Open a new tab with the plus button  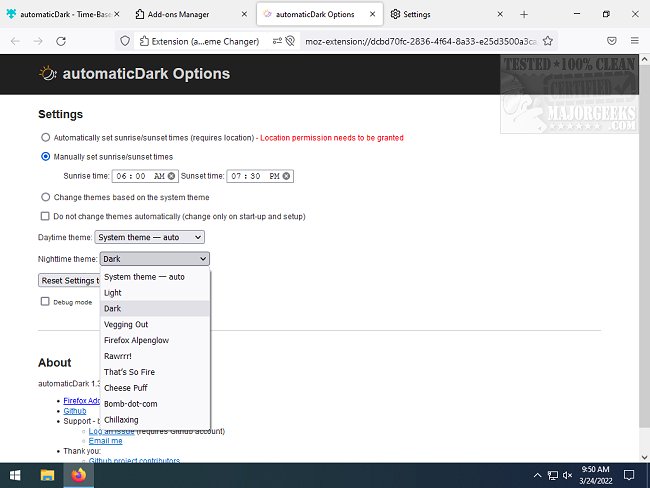(524, 15)
